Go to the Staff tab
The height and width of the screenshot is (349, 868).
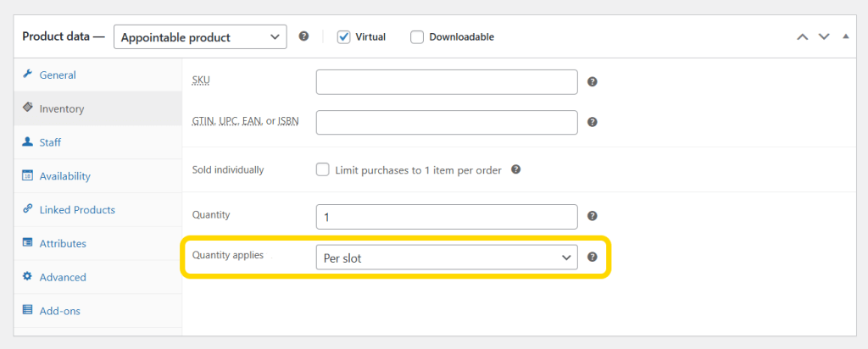[x=50, y=142]
